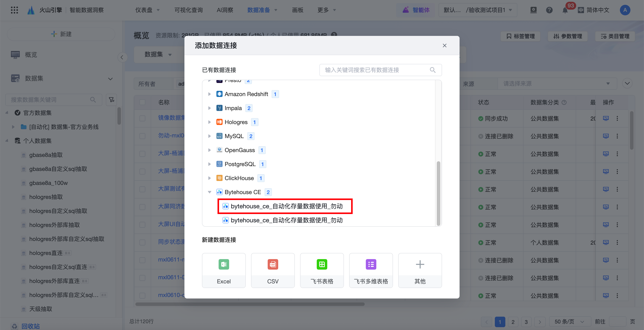Click the filter icon beside dataset search
The width and height of the screenshot is (644, 330).
click(111, 100)
